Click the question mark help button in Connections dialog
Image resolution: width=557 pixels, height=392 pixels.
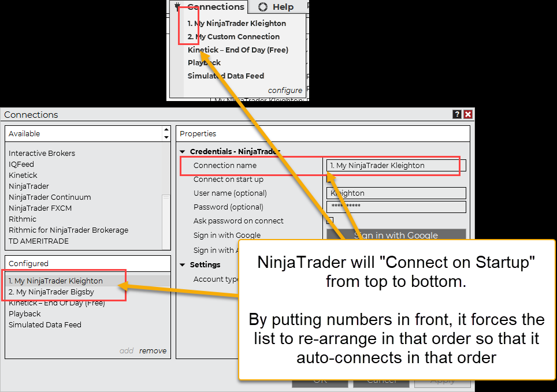tap(457, 114)
